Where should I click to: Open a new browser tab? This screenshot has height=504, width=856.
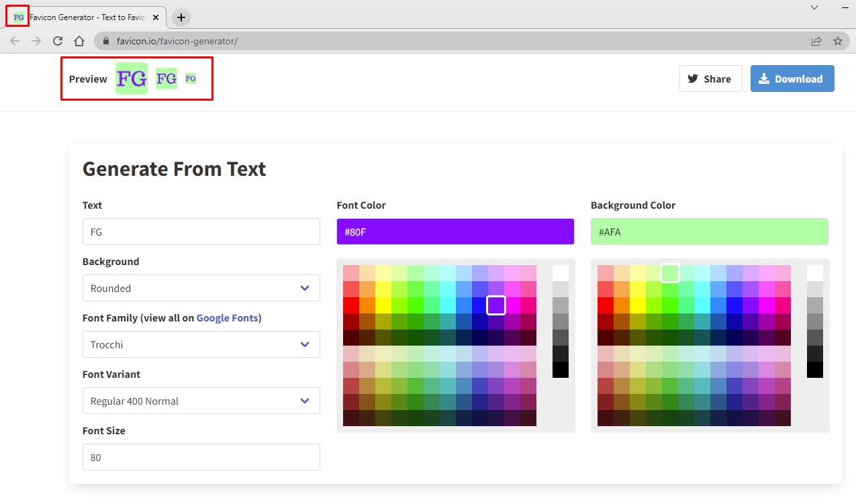tap(180, 17)
